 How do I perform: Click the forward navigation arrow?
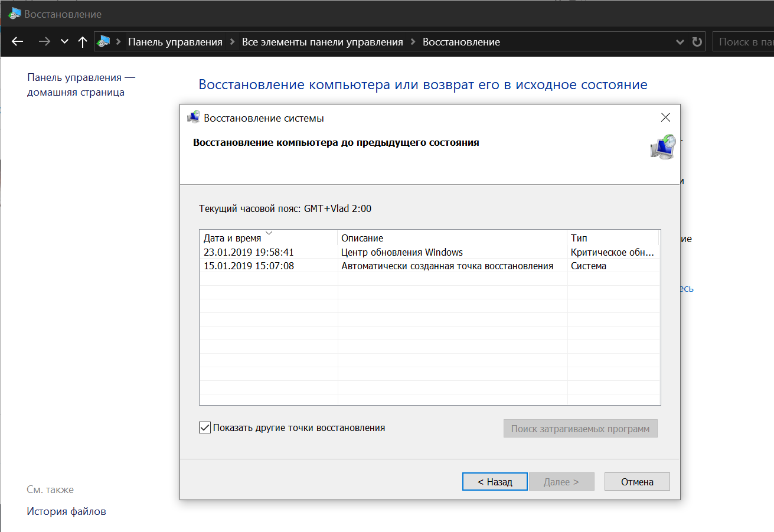click(44, 42)
